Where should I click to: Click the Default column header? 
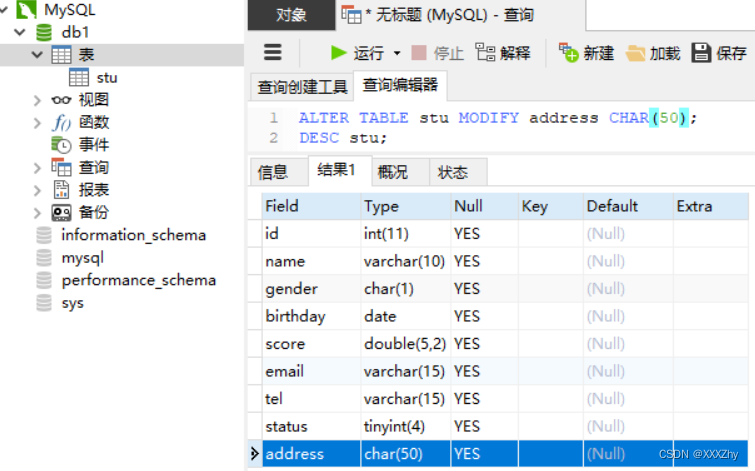[628, 206]
